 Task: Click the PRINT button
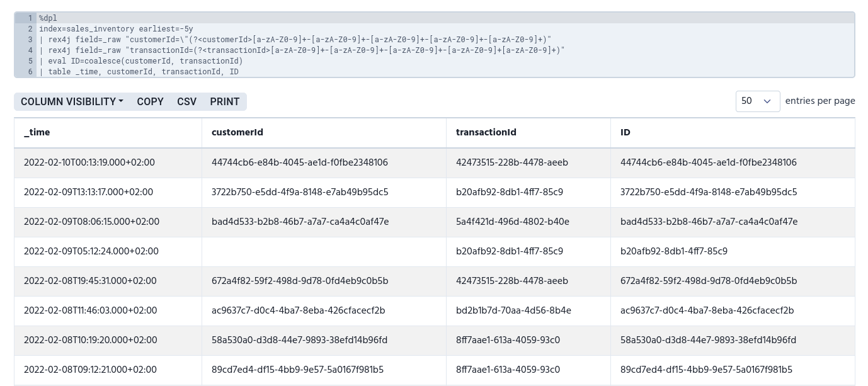coord(224,101)
